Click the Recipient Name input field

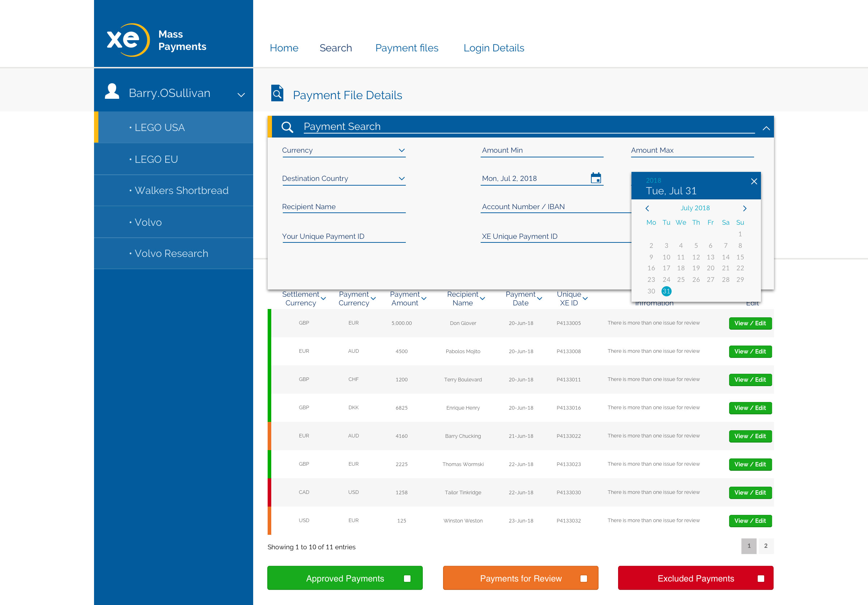(343, 207)
